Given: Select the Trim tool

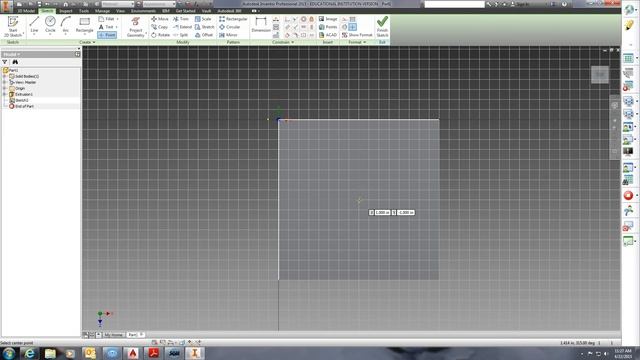Looking at the screenshot, I should (181, 19).
